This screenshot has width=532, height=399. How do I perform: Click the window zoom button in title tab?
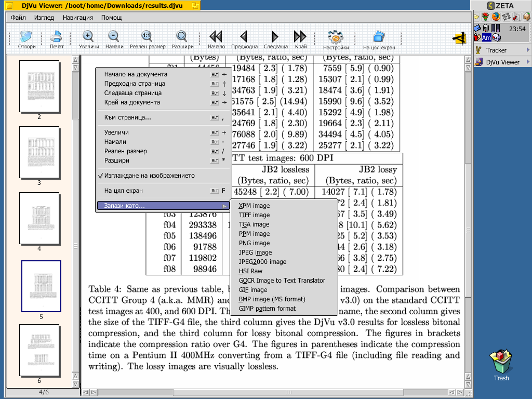pos(195,5)
